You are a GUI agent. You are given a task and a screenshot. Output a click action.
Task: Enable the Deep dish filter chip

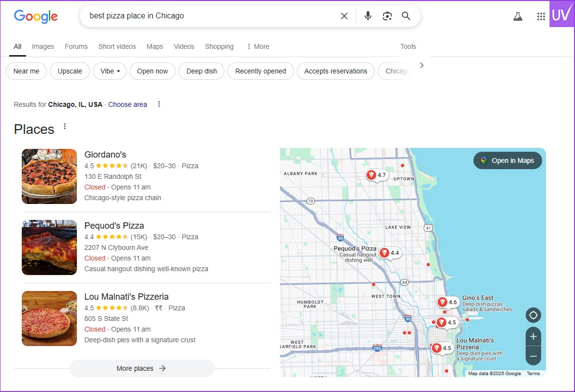tap(201, 71)
